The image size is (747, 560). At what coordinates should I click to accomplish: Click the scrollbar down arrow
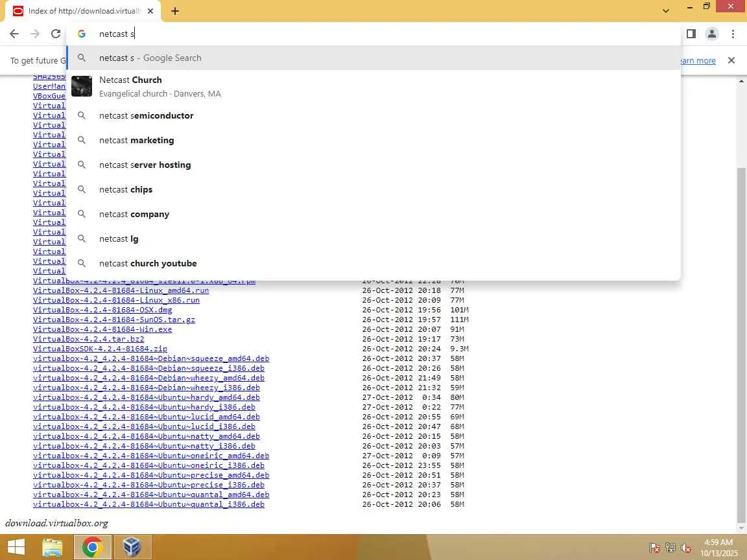[x=741, y=528]
